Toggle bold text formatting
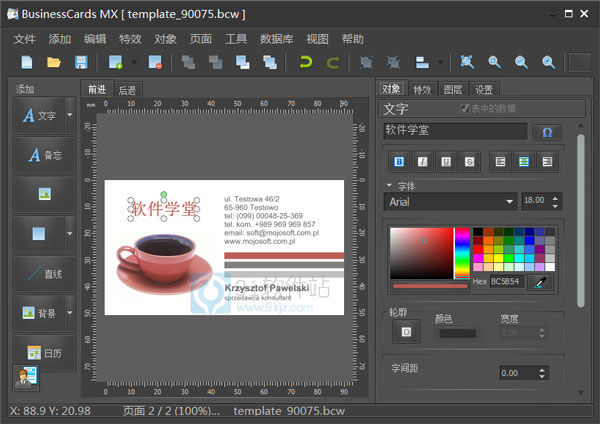Image resolution: width=600 pixels, height=424 pixels. [399, 161]
